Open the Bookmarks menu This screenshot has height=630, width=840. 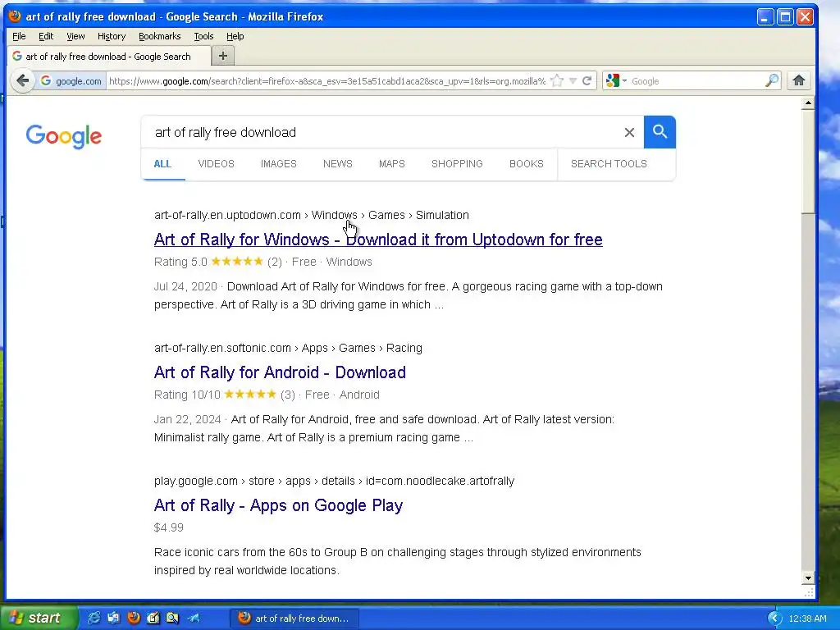click(x=160, y=36)
